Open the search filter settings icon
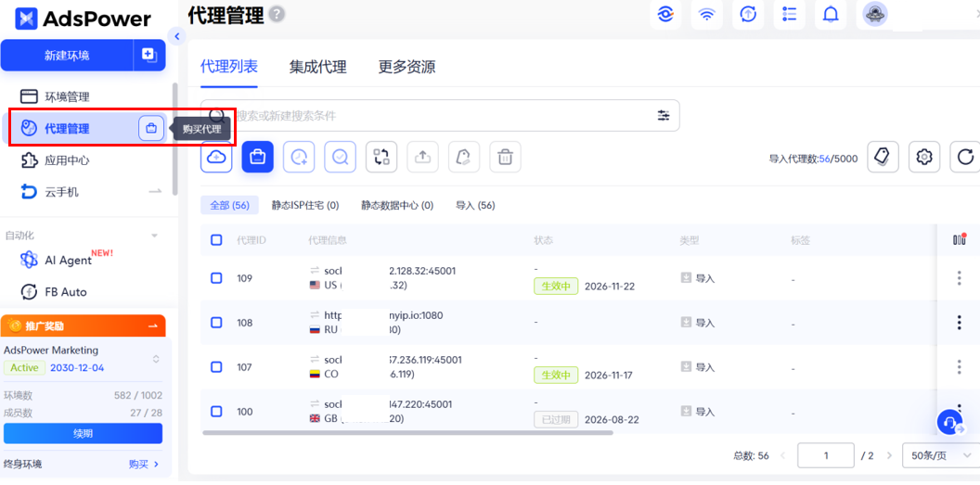The image size is (980, 485). (664, 116)
